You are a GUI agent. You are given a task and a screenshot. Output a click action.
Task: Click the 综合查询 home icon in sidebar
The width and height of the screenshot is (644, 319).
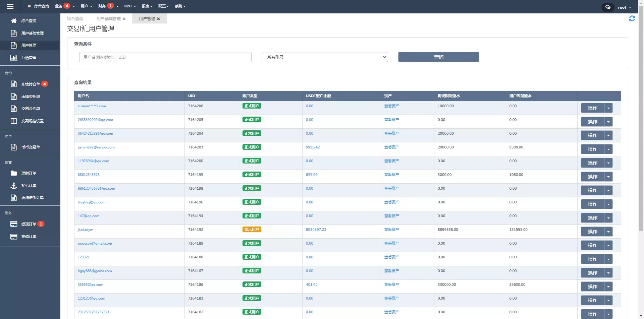click(x=14, y=21)
